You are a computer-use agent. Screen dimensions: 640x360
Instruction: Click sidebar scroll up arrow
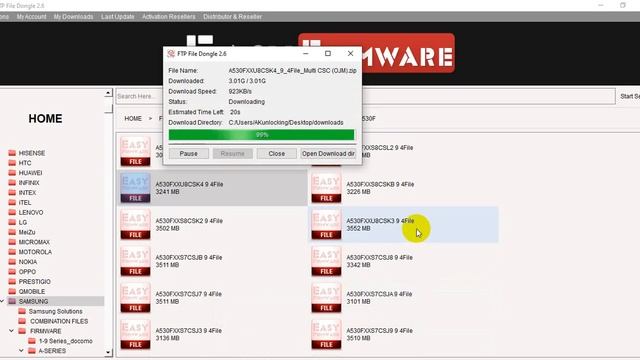(x=108, y=93)
